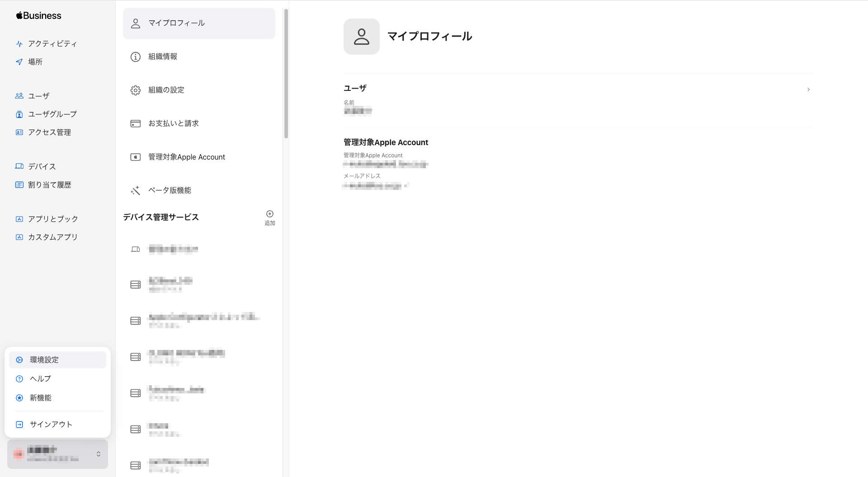Click the 場所 location arrow icon
Screen dimensions: 868x477
[x=19, y=62]
